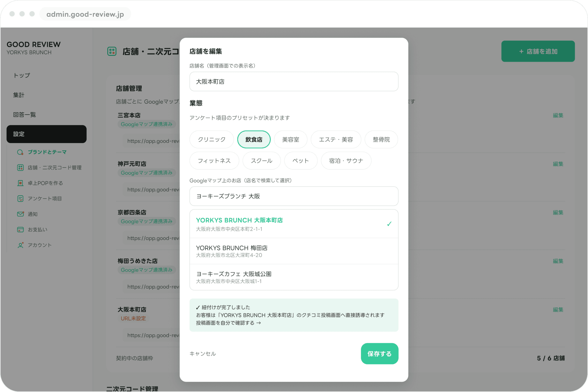Select the 宿泊・サウナ business type chip

point(346,161)
